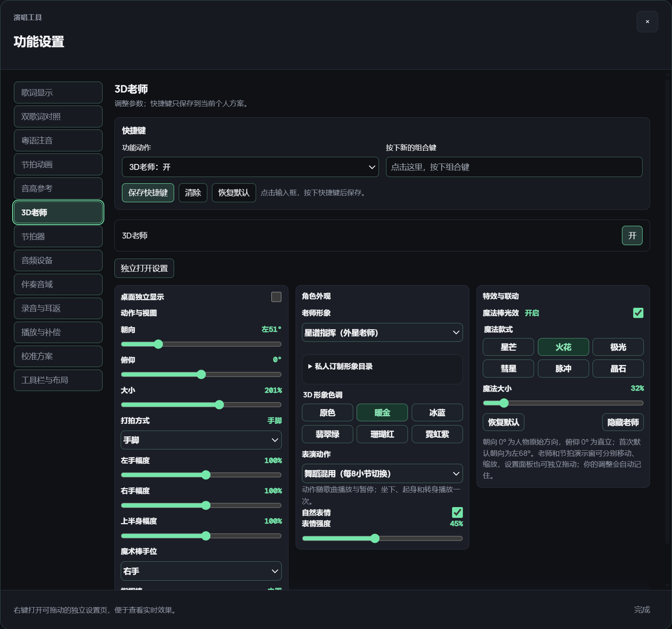Toggle the 桌面独立显示 checkbox
672x629 pixels.
point(276,297)
